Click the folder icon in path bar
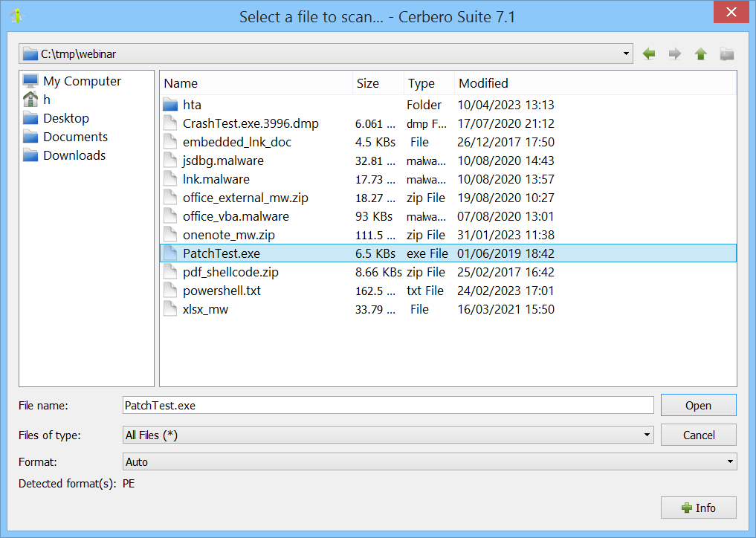This screenshot has width=756, height=538. (x=30, y=54)
